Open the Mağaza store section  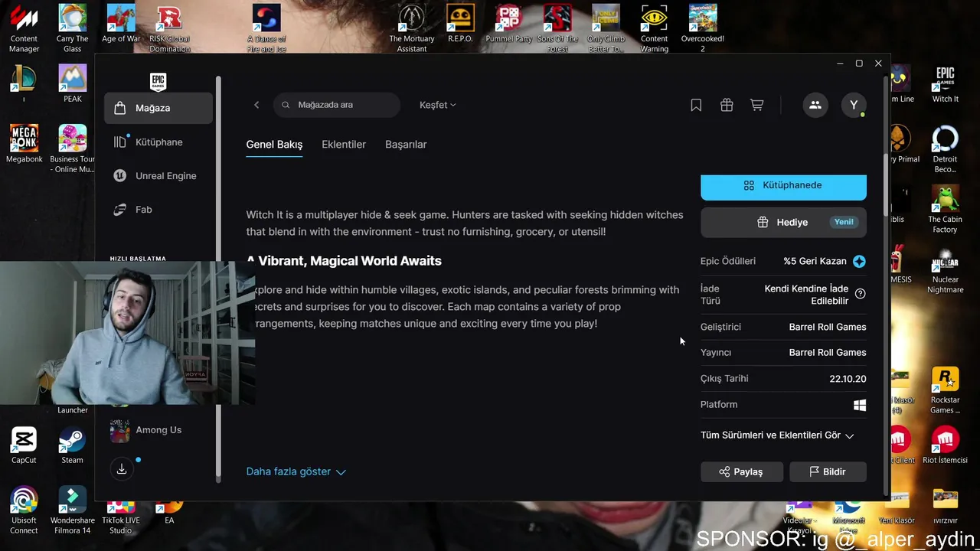(158, 108)
